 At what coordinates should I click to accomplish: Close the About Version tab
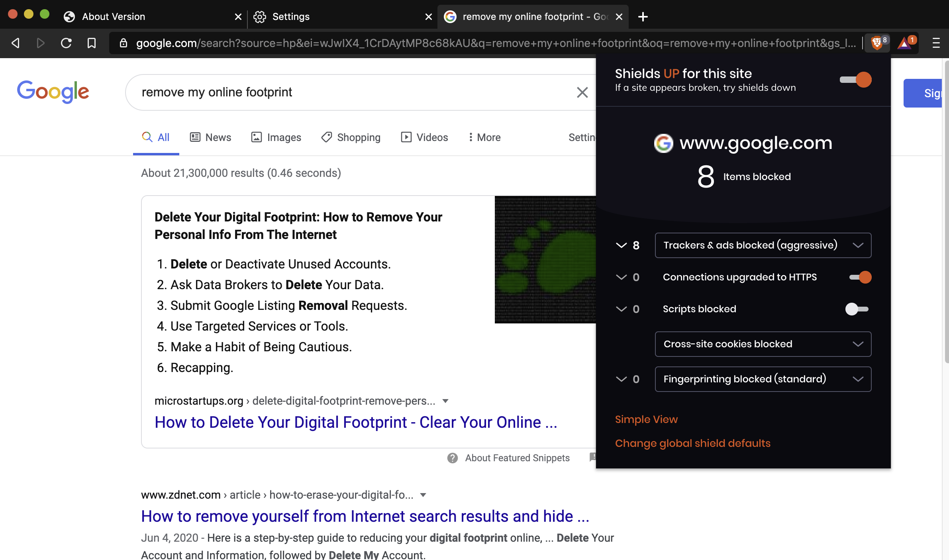[238, 17]
